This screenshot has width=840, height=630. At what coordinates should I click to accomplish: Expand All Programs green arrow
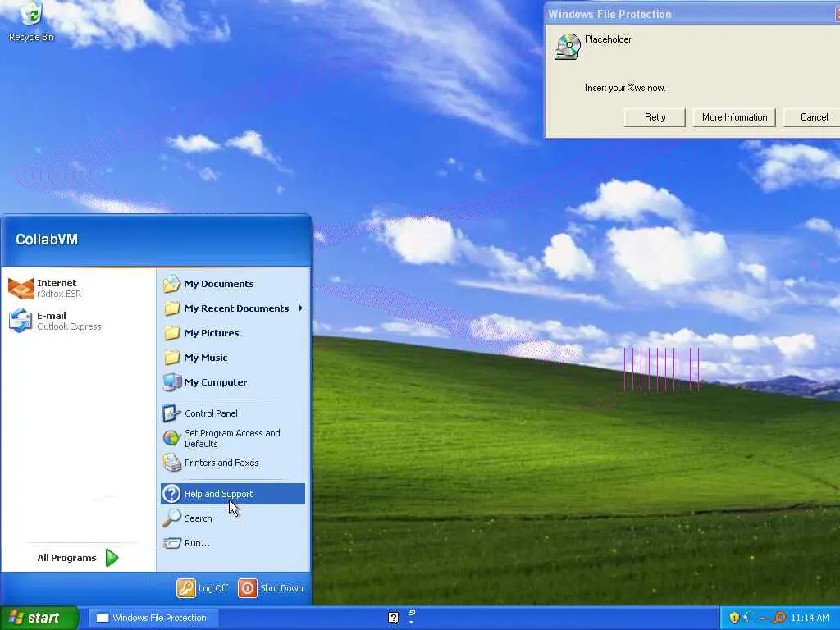(x=112, y=558)
